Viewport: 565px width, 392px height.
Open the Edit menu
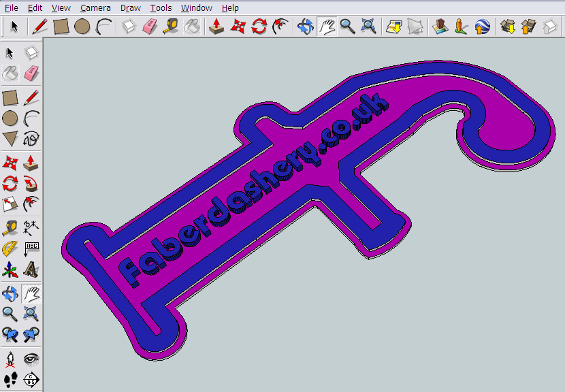coord(35,8)
